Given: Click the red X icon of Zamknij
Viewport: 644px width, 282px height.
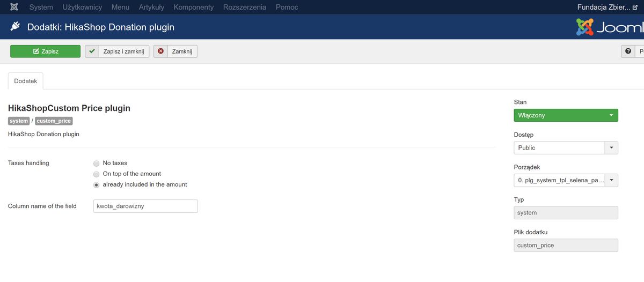Looking at the screenshot, I should click(160, 51).
